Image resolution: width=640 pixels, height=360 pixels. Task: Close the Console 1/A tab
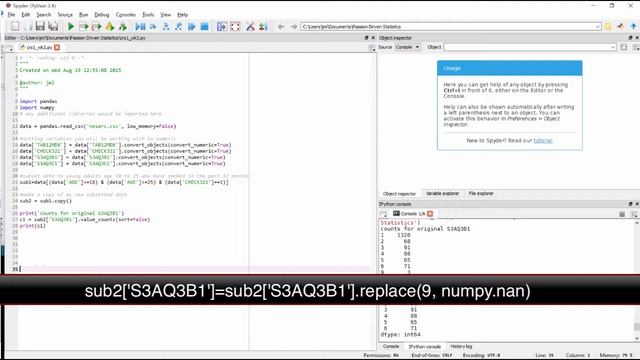tap(430, 213)
